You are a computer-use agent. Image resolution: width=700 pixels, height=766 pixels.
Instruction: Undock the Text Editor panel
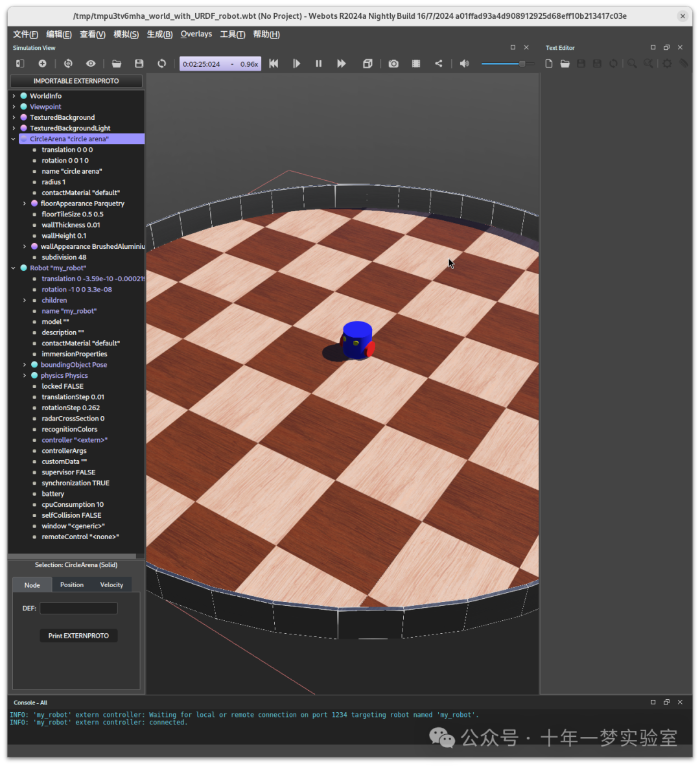[666, 47]
